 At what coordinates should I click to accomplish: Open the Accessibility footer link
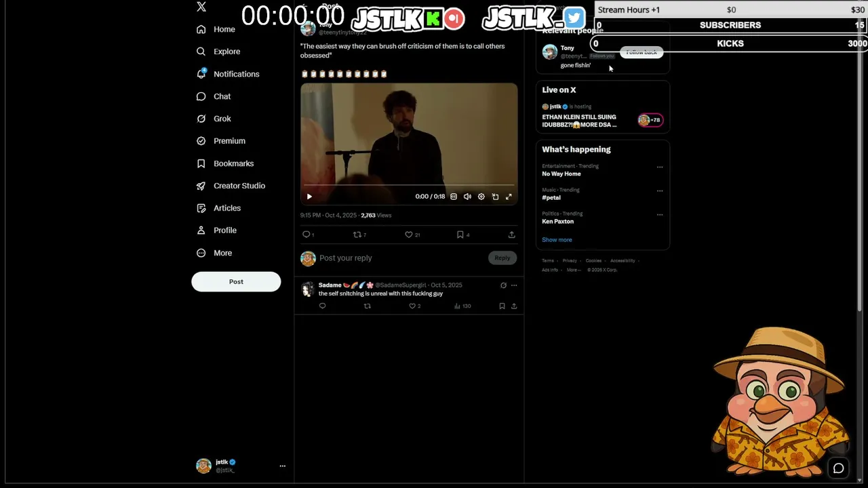623,261
